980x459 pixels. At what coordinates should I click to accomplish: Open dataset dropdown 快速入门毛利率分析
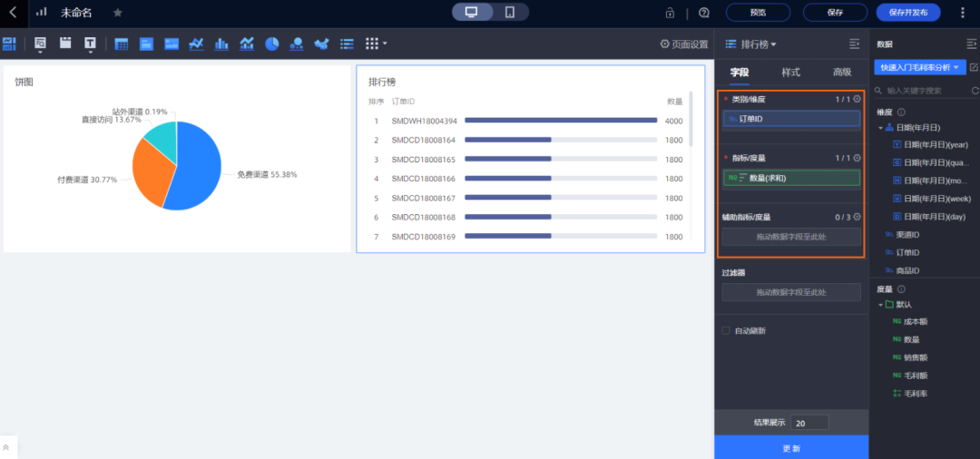click(x=920, y=67)
